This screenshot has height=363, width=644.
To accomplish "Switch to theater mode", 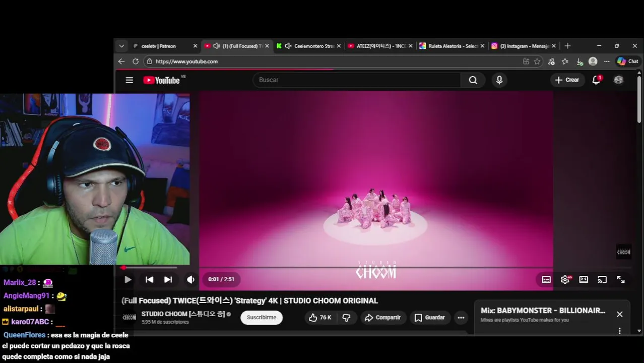I will coord(584,280).
